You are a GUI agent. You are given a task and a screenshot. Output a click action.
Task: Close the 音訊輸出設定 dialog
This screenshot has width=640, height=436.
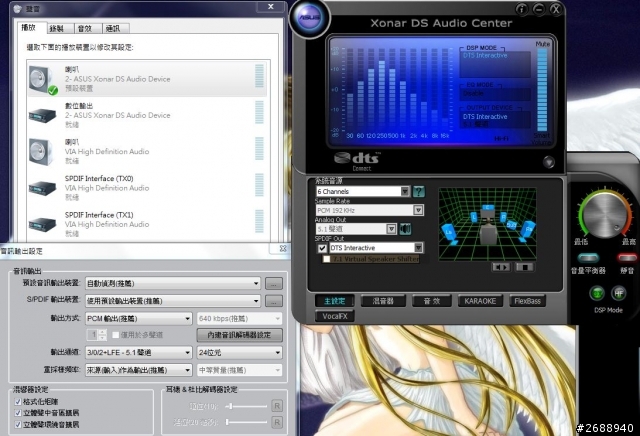point(283,249)
